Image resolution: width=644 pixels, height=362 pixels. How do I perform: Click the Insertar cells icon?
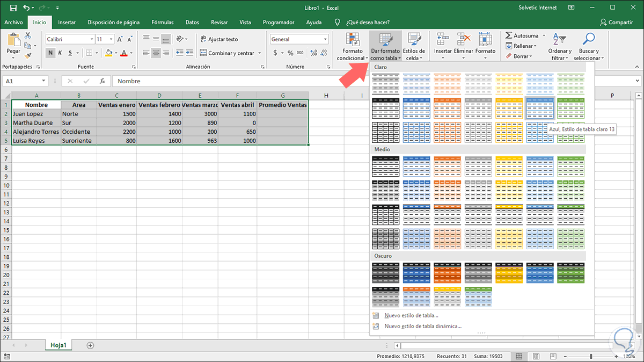[x=443, y=40]
